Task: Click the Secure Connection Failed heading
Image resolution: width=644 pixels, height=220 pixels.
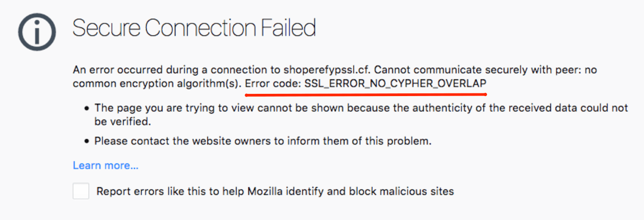Action: coord(194,28)
